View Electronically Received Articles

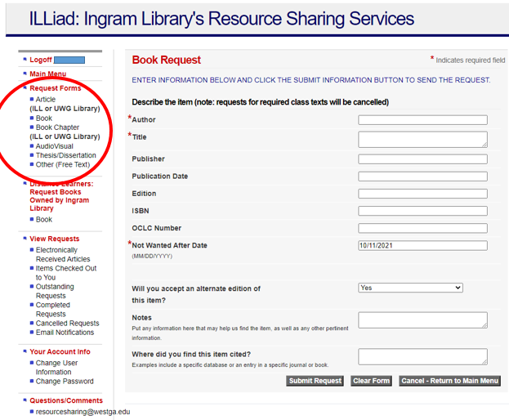63,254
